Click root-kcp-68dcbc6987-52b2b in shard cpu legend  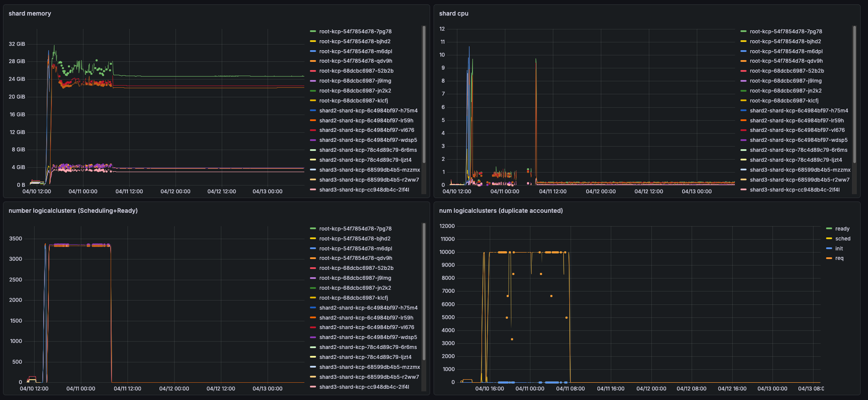pos(787,71)
